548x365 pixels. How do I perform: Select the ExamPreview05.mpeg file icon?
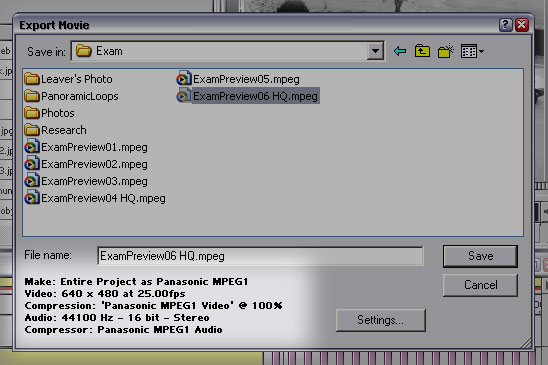[x=184, y=79]
